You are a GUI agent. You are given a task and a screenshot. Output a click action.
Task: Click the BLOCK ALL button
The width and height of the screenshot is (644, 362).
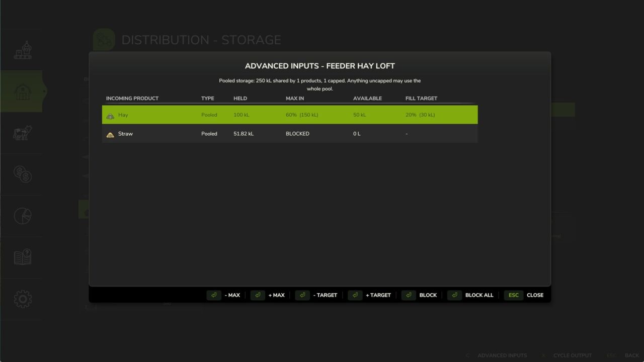[479, 295]
